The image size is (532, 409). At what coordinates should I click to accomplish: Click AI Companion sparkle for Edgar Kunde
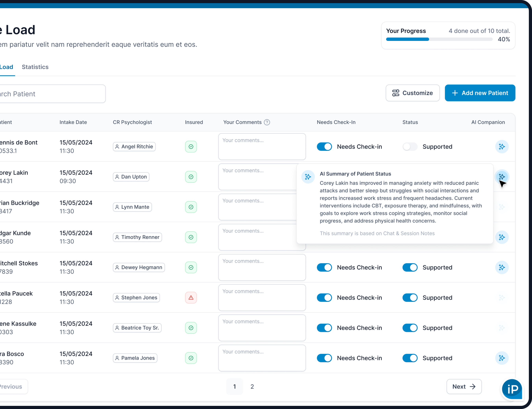(502, 237)
